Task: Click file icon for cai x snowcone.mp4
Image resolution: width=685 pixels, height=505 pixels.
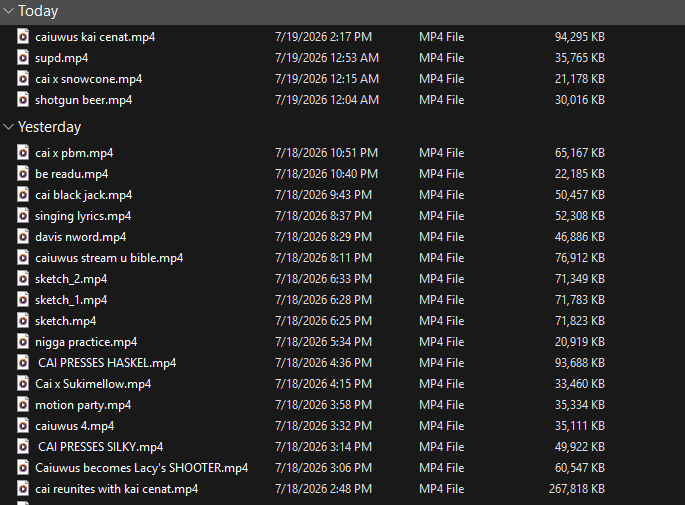Action: point(23,79)
